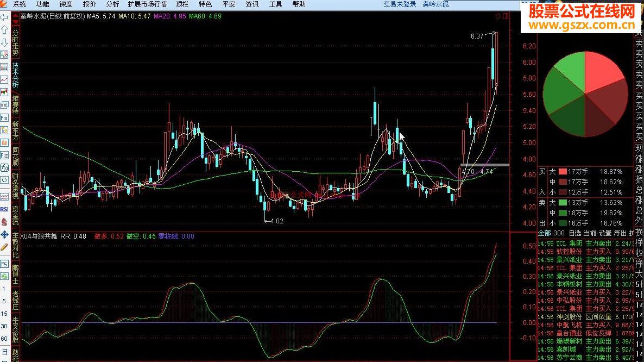Click the RSI indicator icon

pyautogui.click(x=4, y=209)
